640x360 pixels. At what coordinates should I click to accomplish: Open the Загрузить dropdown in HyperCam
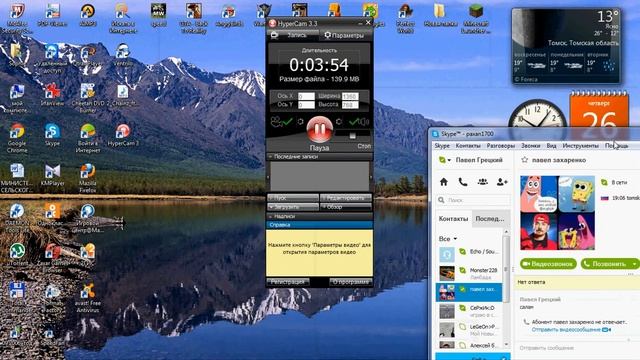[293, 207]
